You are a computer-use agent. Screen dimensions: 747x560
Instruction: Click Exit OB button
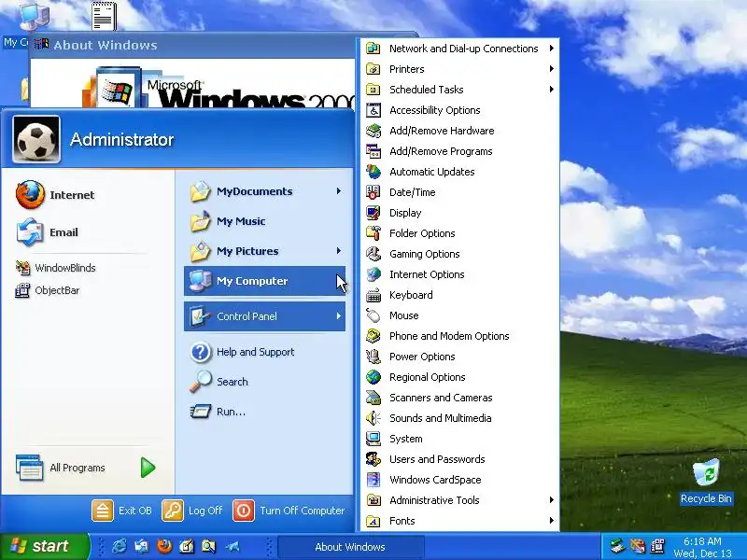(x=122, y=511)
